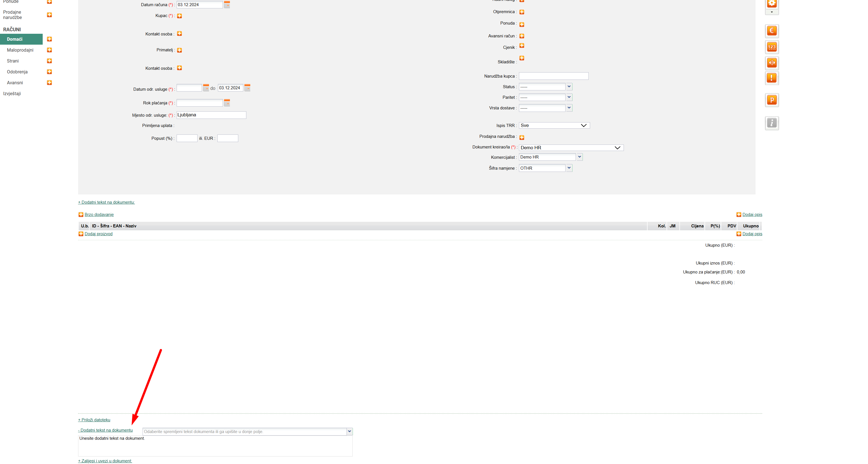The height and width of the screenshot is (464, 868).
Task: Click the orange exclamation mark icon
Action: tap(772, 78)
